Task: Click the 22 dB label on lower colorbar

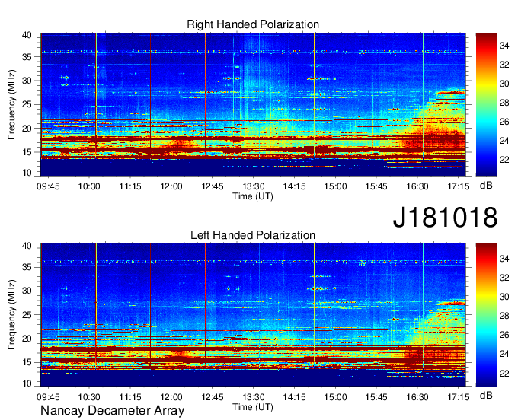Action: pos(504,373)
